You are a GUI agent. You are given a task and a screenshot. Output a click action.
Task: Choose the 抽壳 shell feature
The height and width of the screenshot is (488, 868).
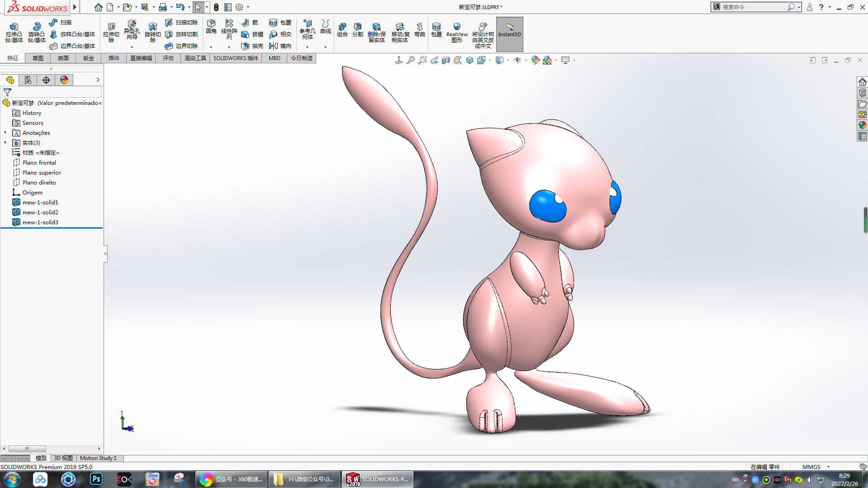[252, 46]
